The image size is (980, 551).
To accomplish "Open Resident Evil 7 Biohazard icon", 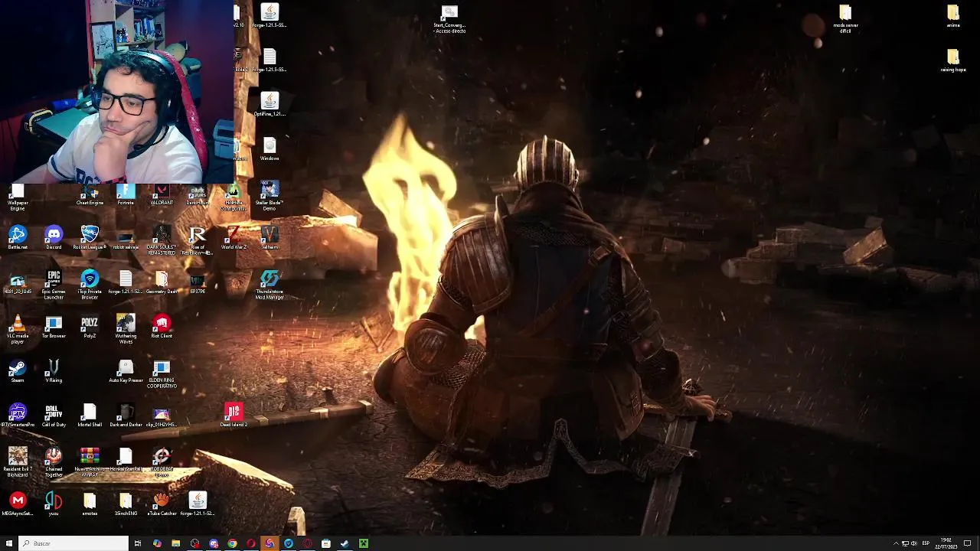I will (18, 462).
